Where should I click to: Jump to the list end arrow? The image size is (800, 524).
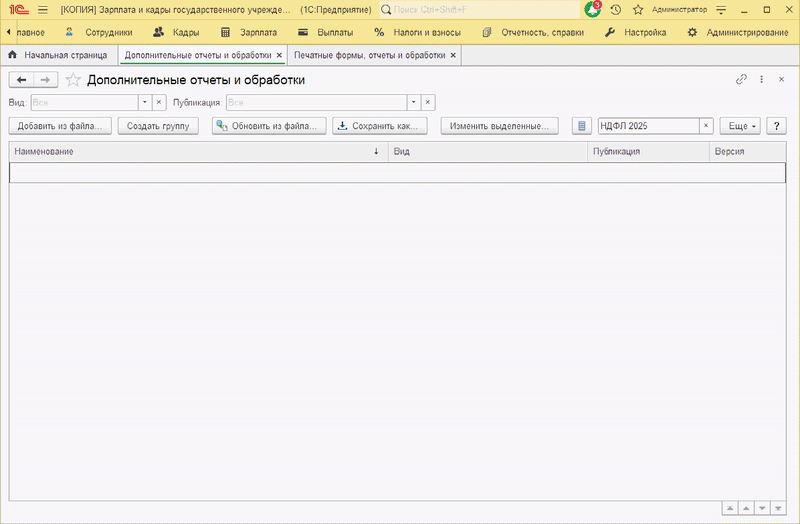(778, 508)
